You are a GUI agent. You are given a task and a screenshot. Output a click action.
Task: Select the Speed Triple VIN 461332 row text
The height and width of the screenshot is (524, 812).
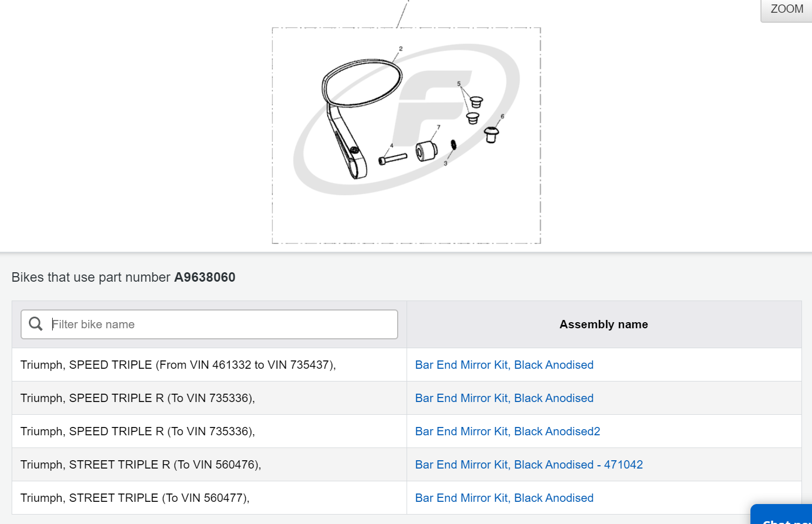178,365
